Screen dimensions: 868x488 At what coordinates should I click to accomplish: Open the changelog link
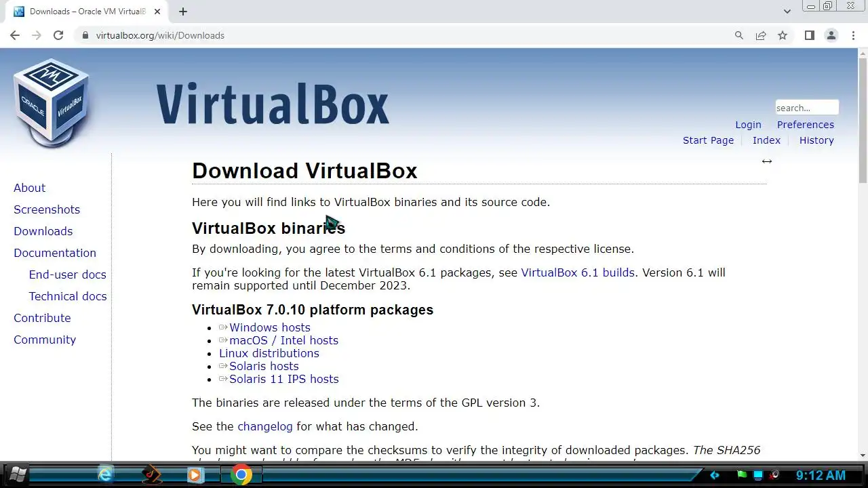(x=265, y=426)
